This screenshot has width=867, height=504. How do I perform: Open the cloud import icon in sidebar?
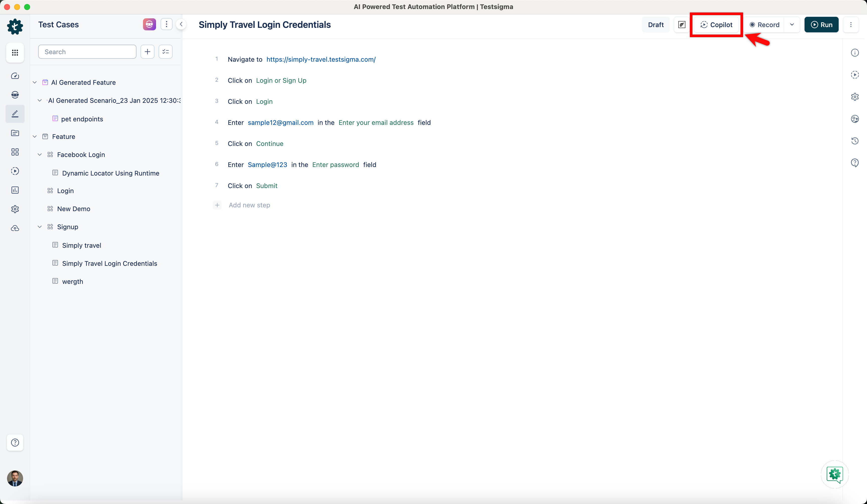click(15, 228)
